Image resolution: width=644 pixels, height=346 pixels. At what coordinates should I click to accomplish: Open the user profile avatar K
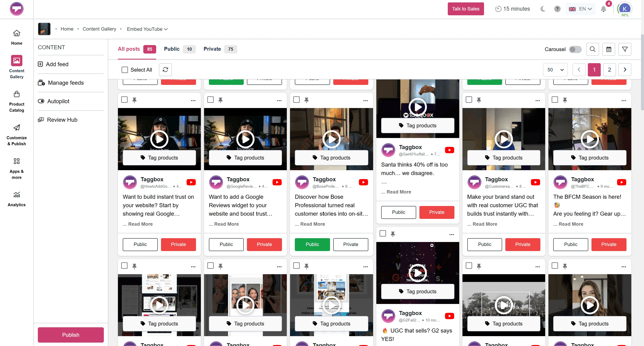pyautogui.click(x=624, y=9)
